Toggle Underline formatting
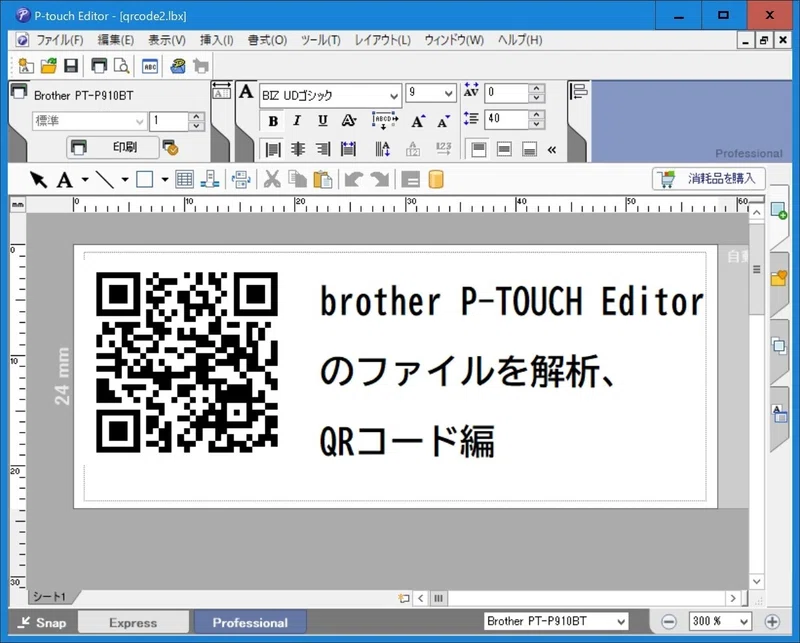The image size is (800, 643). click(x=322, y=121)
